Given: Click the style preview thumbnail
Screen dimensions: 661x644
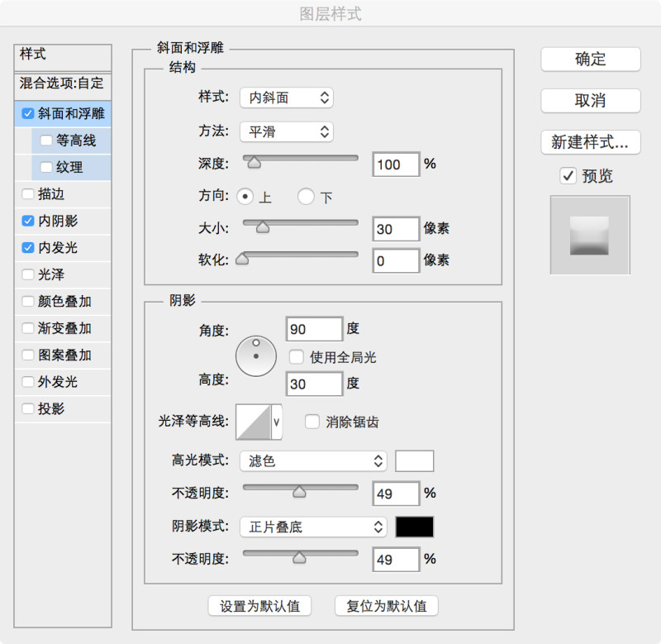Looking at the screenshot, I should tap(590, 235).
